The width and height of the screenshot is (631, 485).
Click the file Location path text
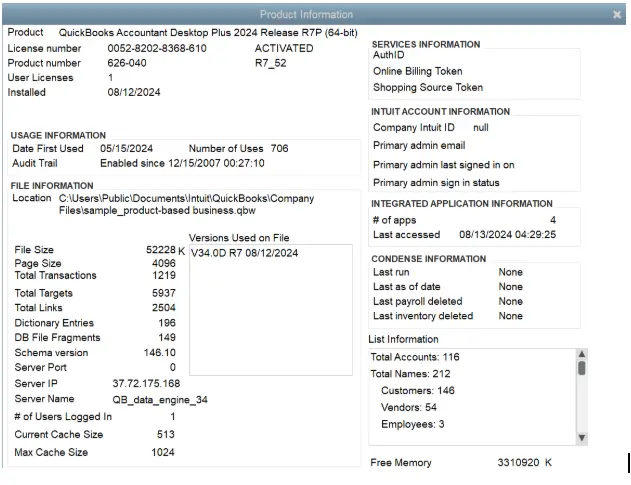(186, 204)
